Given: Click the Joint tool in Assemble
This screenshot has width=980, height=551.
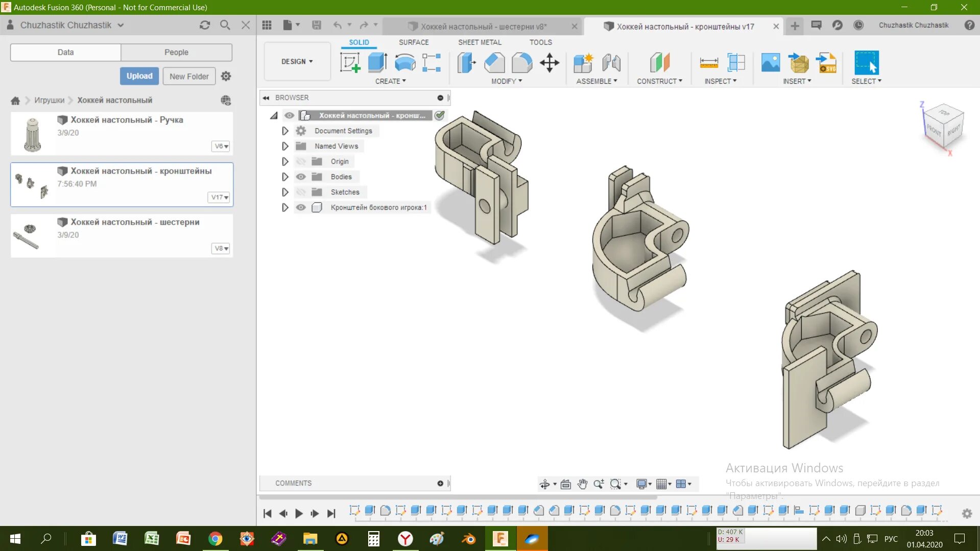Looking at the screenshot, I should (x=611, y=63).
